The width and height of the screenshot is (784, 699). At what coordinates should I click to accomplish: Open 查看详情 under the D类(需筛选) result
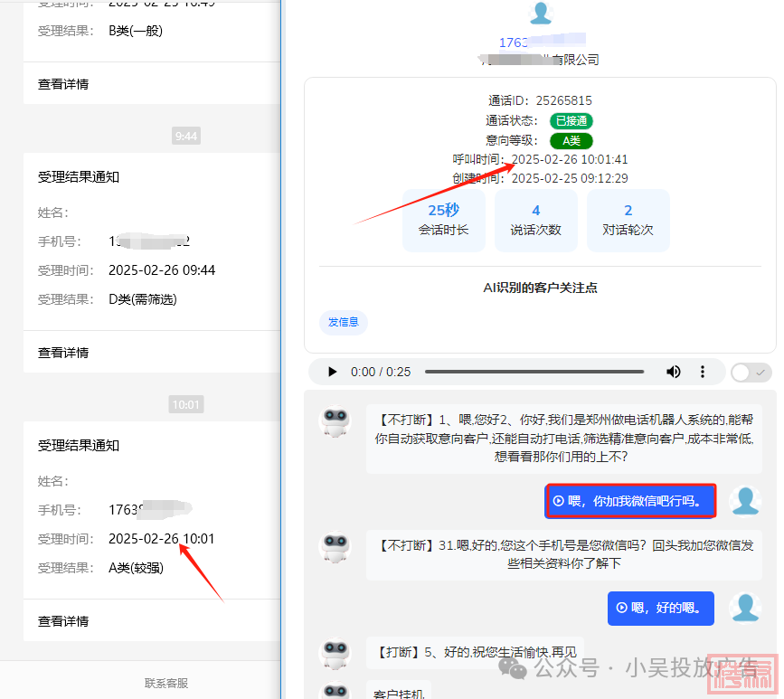[63, 353]
